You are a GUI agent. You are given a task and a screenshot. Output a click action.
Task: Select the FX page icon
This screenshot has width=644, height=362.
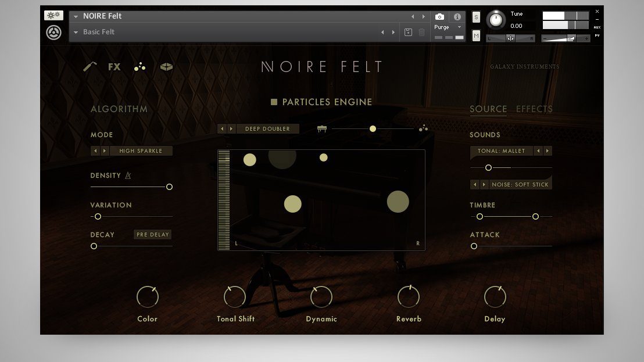114,66
